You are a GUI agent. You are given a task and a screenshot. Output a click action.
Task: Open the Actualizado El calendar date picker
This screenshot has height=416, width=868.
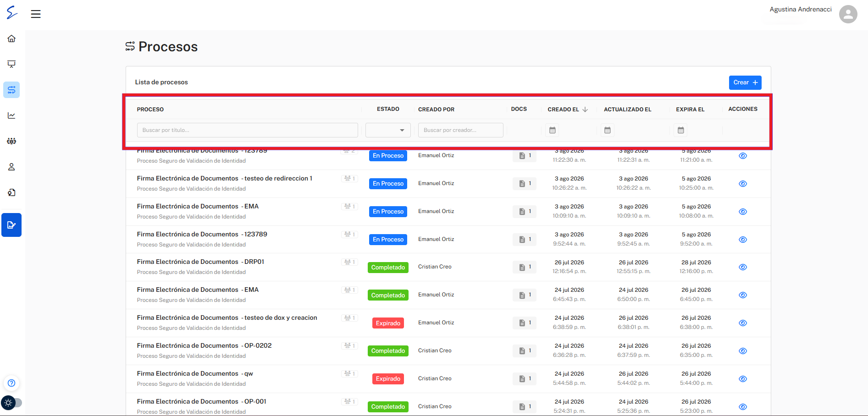608,130
